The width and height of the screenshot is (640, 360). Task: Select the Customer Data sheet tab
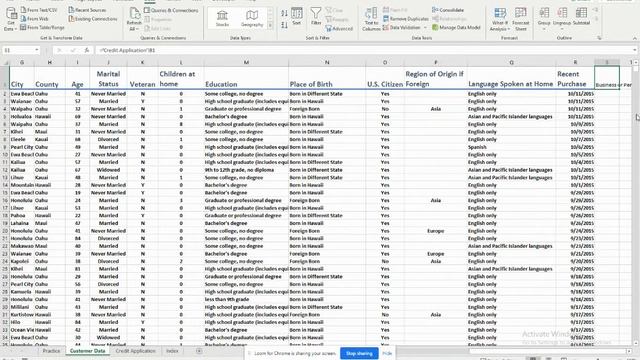[87, 351]
